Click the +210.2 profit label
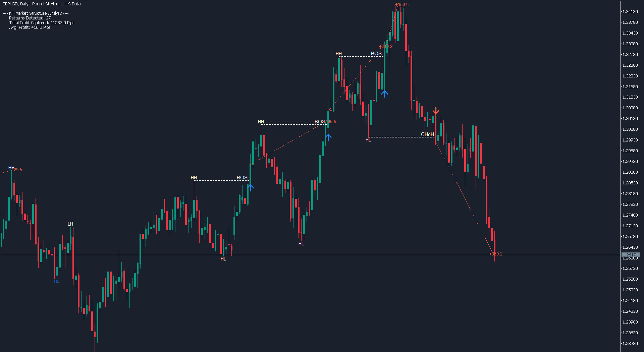The width and height of the screenshot is (644, 352). [x=386, y=47]
